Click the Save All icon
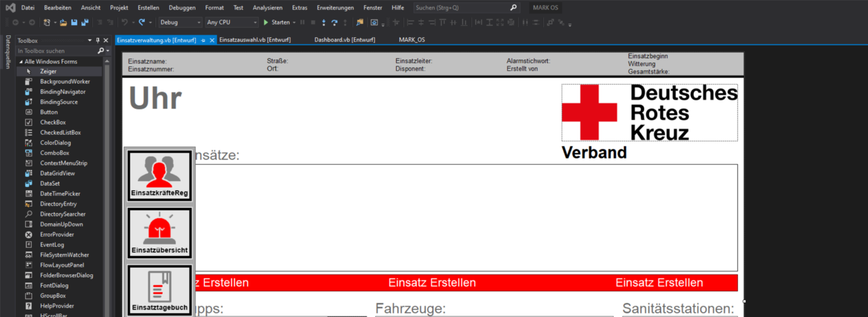Viewport: 868px width, 317px height. pos(85,22)
